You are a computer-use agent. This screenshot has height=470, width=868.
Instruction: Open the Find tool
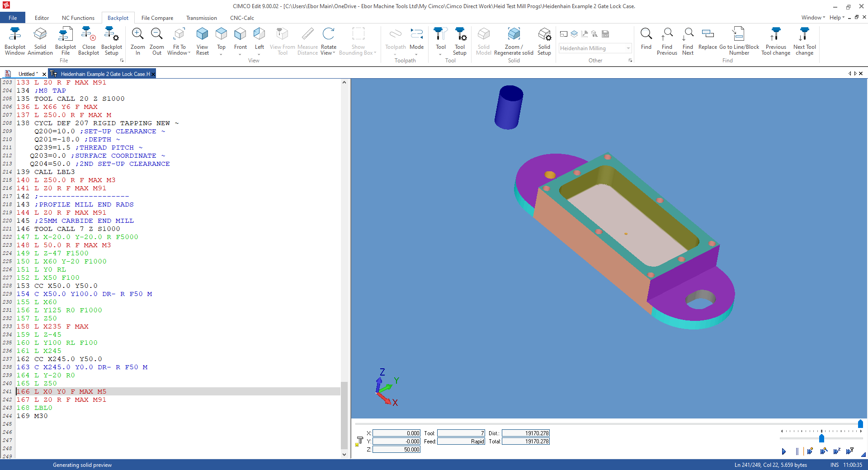tap(646, 38)
